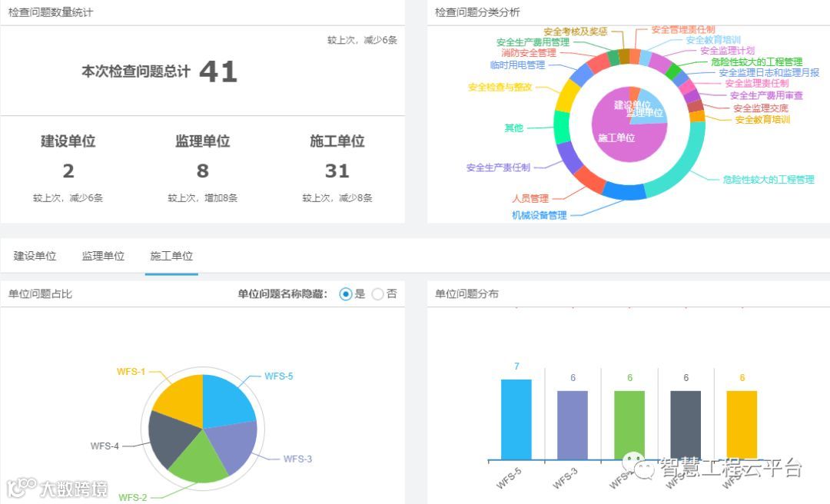Switch to the 监理单位 tab
This screenshot has height=504, width=830.
tap(103, 257)
